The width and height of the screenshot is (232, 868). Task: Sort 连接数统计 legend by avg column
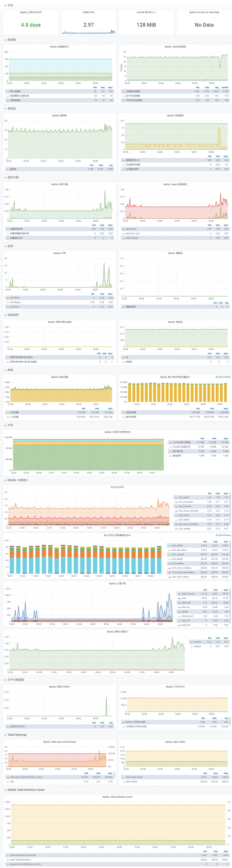point(110,87)
